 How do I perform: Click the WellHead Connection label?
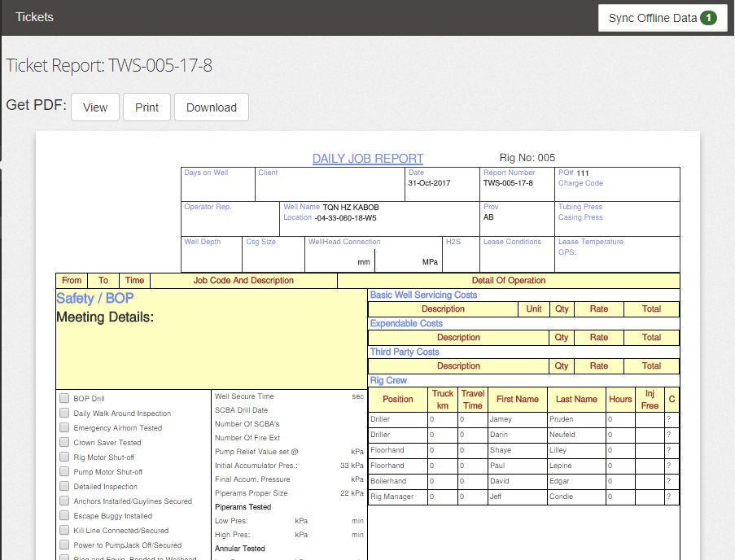(x=344, y=242)
